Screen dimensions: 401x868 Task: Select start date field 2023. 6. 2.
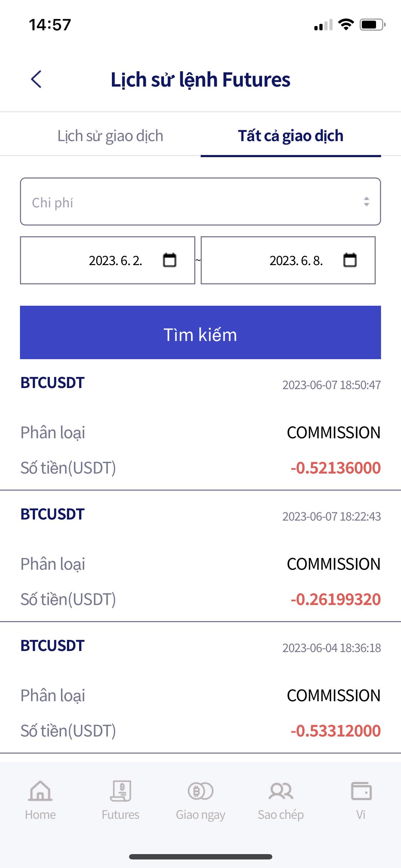108,260
